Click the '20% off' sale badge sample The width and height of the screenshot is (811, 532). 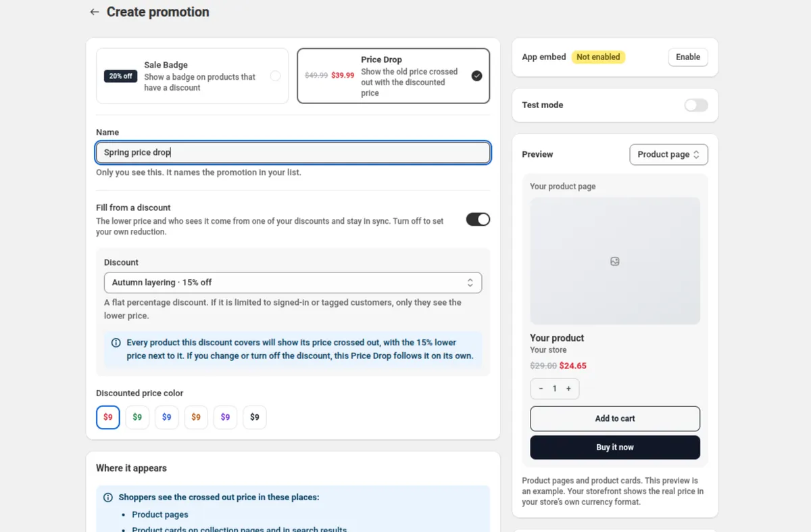tap(121, 76)
